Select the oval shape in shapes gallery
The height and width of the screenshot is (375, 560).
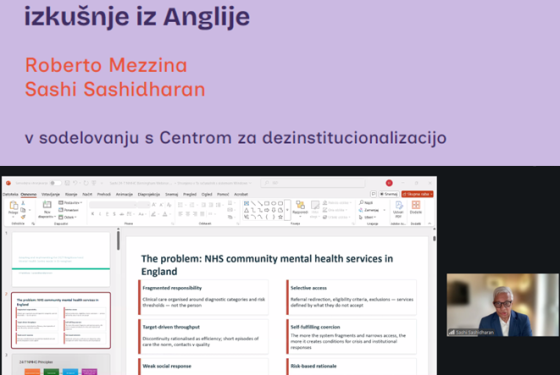[x=274, y=204]
